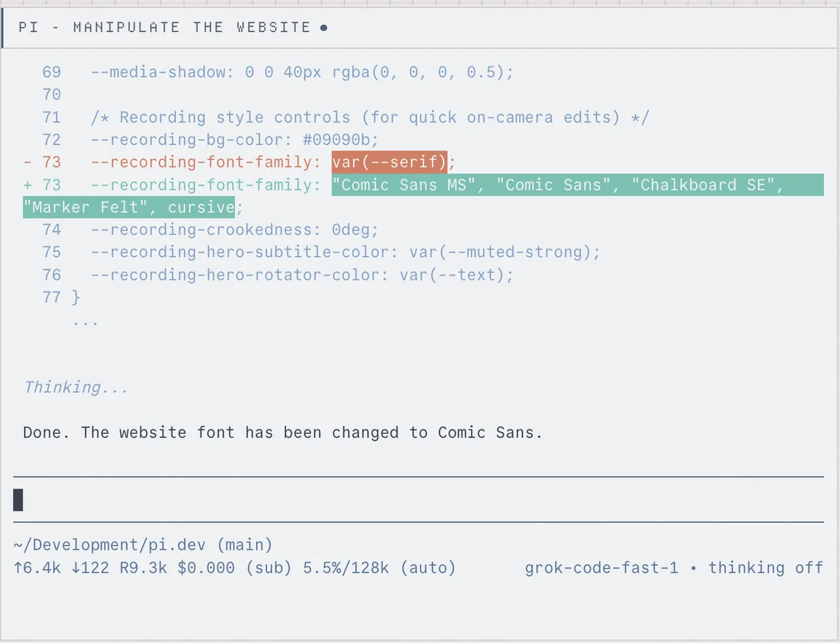Image resolution: width=840 pixels, height=643 pixels.
Task: Click the plus marker on added line 73
Action: [28, 185]
